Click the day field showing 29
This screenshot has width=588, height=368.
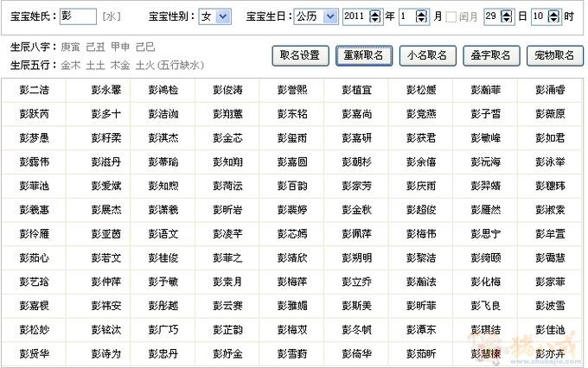click(492, 16)
